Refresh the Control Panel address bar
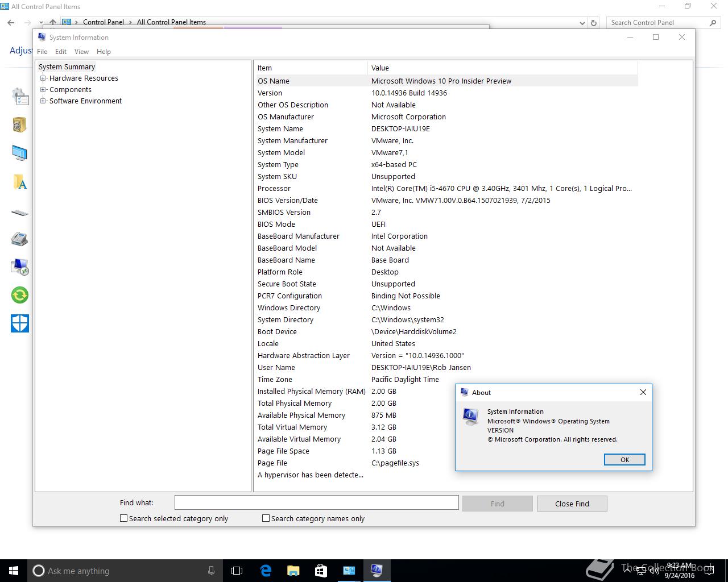Viewport: 728px width, 582px height. pyautogui.click(x=594, y=23)
